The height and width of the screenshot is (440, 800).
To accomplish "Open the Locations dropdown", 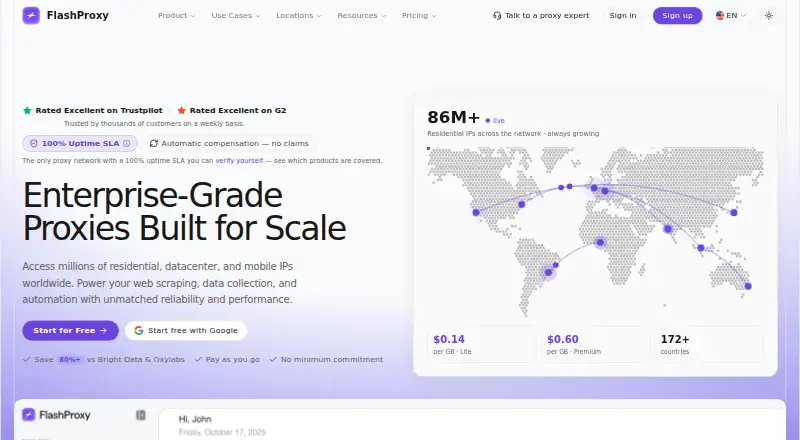I will (298, 15).
